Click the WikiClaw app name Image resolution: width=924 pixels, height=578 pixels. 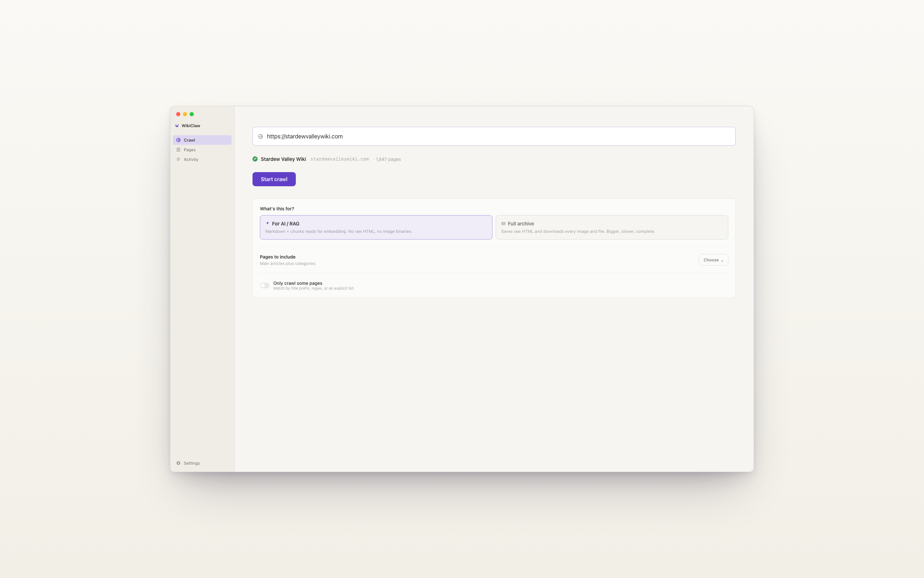pyautogui.click(x=191, y=126)
